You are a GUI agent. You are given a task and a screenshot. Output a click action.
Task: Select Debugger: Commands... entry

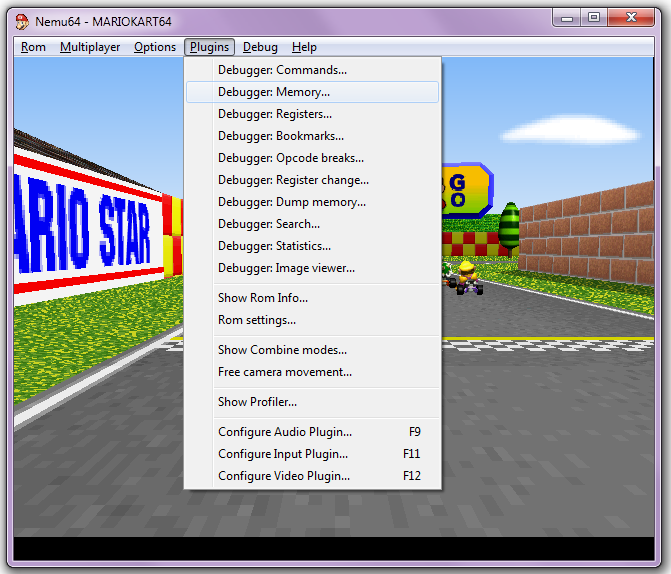point(312,70)
